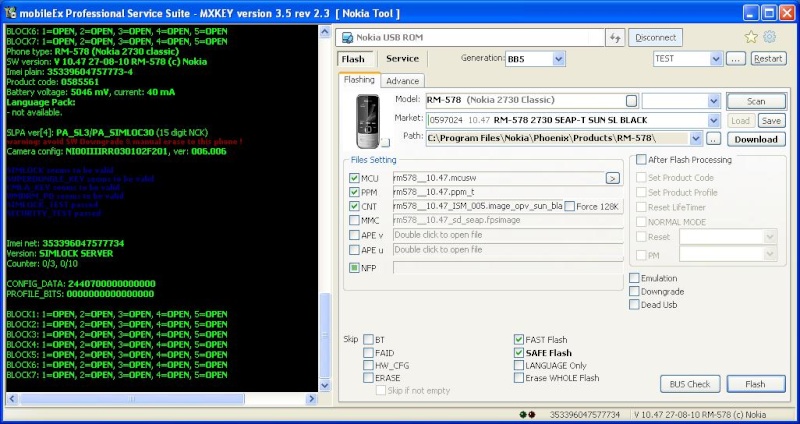Switch to the Flash main tab
This screenshot has width=800, height=424.
[354, 59]
